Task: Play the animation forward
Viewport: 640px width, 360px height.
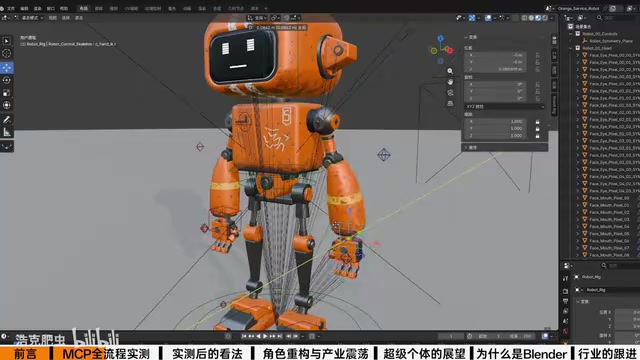Action: click(x=265, y=336)
